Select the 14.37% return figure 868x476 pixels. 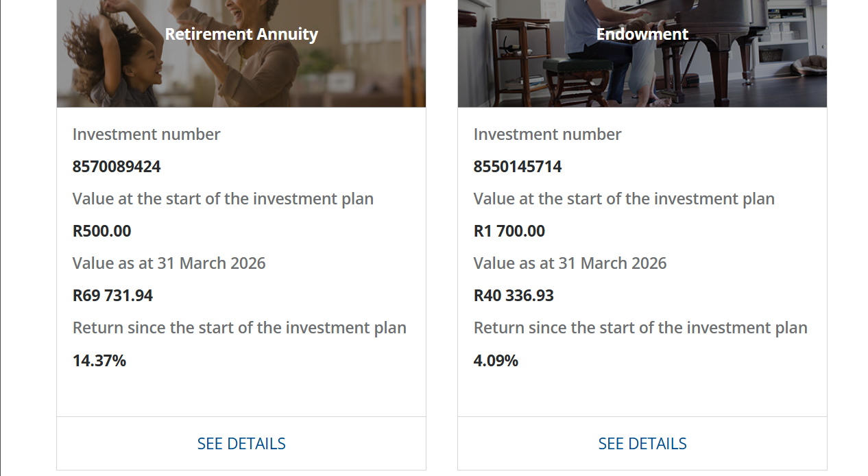[x=99, y=360]
